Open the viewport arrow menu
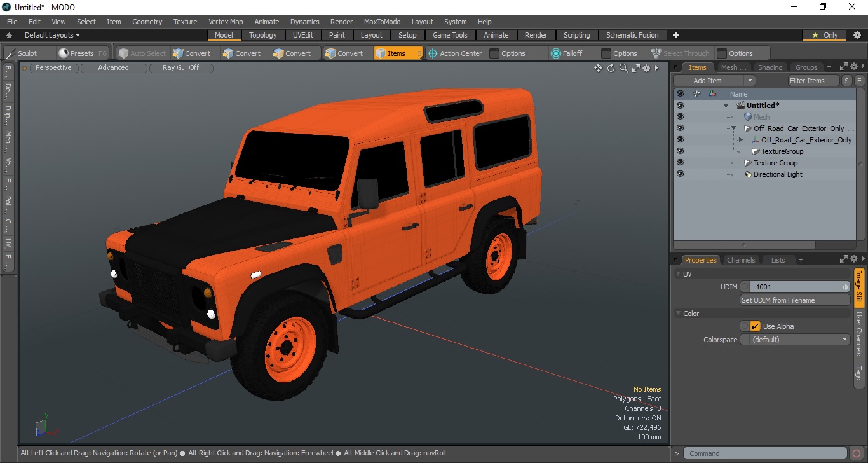The width and height of the screenshot is (868, 463). 657,68
